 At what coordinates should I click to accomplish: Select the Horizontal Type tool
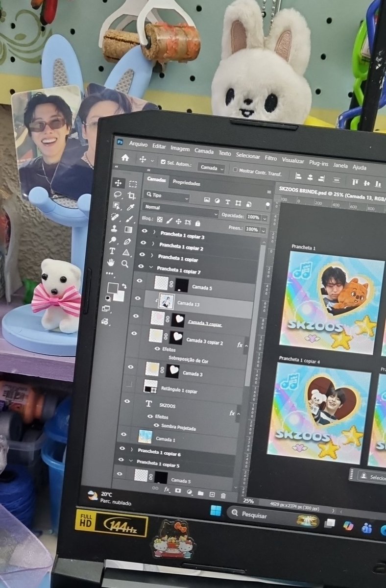pos(113,251)
